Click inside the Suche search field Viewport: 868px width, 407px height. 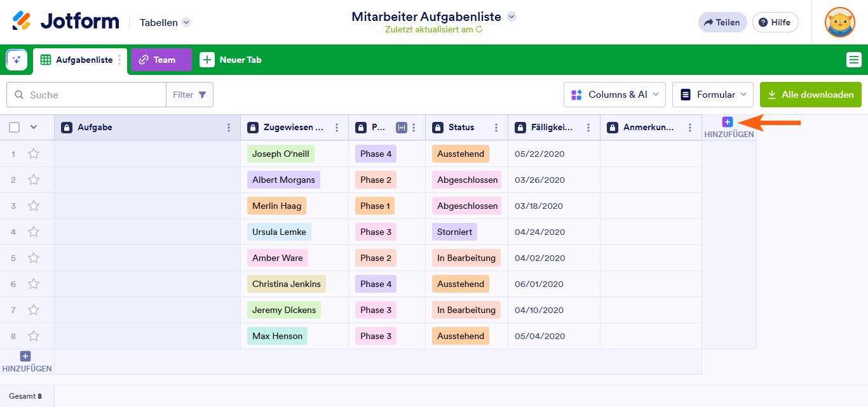(x=86, y=94)
